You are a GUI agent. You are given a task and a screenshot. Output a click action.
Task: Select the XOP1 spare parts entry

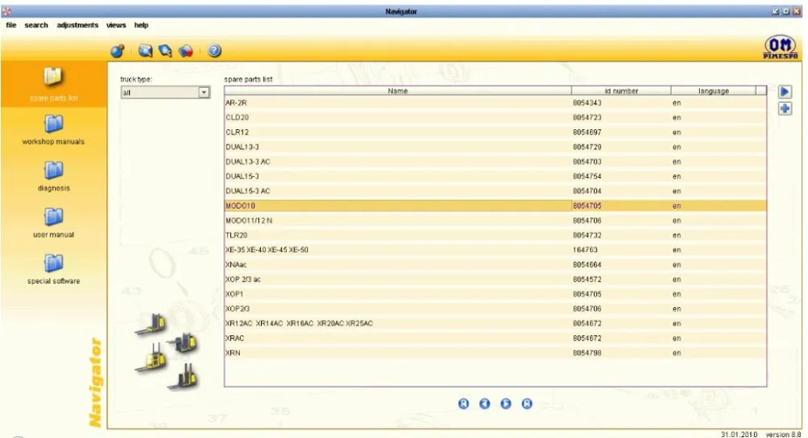tap(495, 294)
